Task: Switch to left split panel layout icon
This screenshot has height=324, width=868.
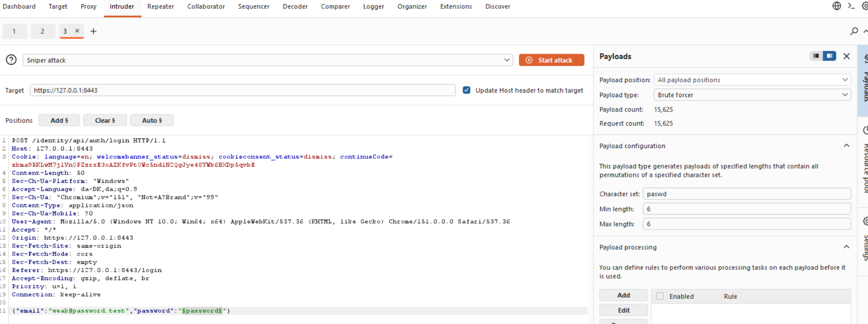Action: click(x=816, y=56)
